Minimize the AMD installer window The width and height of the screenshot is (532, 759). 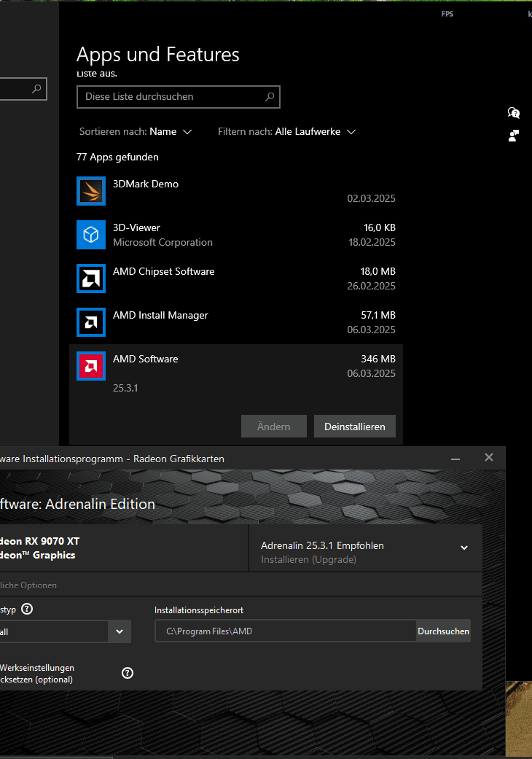[x=455, y=458]
